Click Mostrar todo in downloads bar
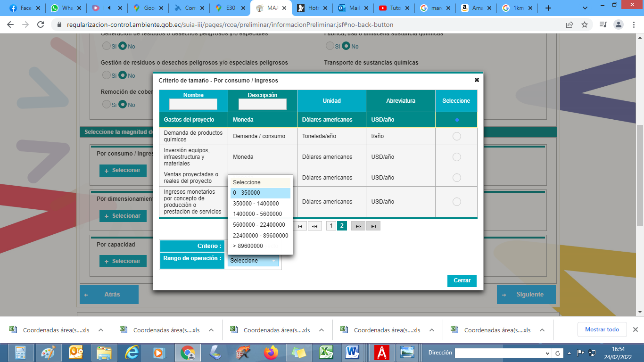Image resolution: width=644 pixels, height=362 pixels. (x=602, y=329)
